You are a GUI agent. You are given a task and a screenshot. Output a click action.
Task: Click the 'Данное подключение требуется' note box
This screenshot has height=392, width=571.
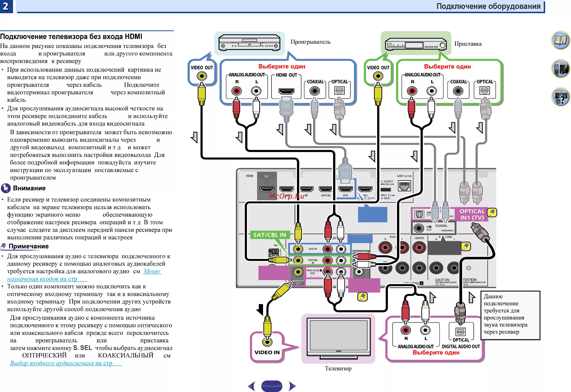point(510,315)
